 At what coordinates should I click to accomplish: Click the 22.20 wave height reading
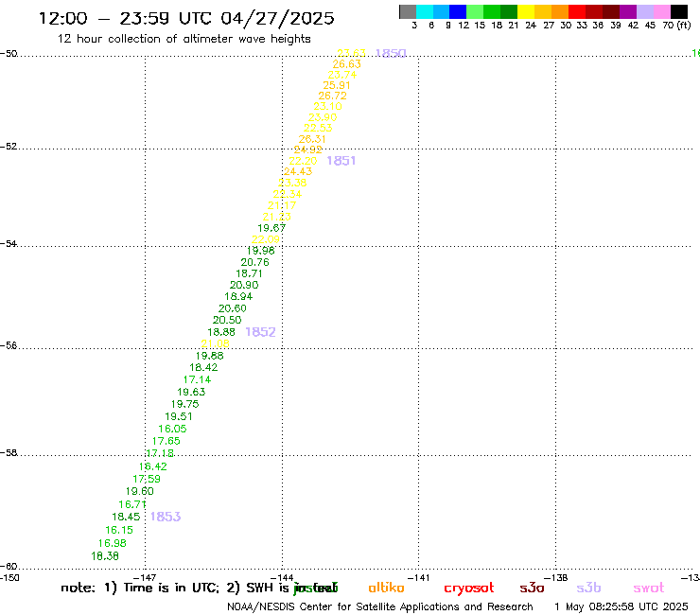pyautogui.click(x=303, y=161)
